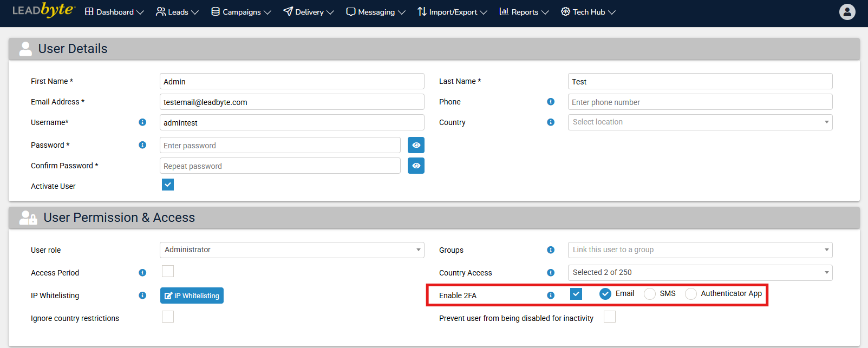The image size is (868, 348).
Task: Open the Groups link user dropdown
Action: coord(700,250)
